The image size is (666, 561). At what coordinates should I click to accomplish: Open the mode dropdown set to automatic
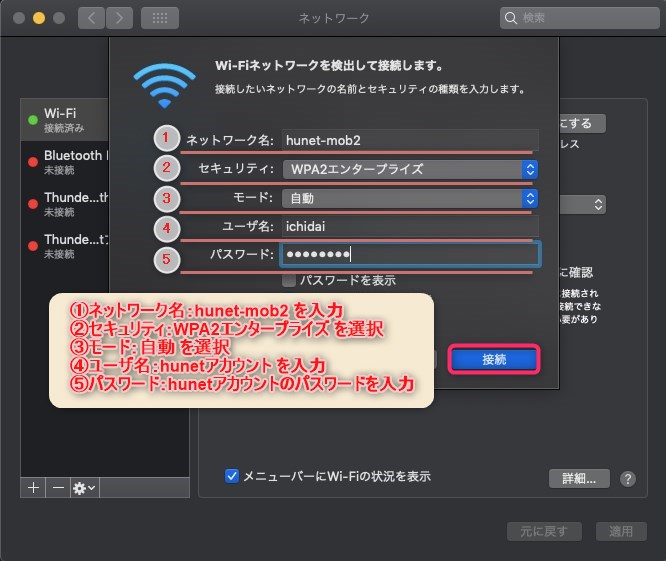[x=410, y=198]
